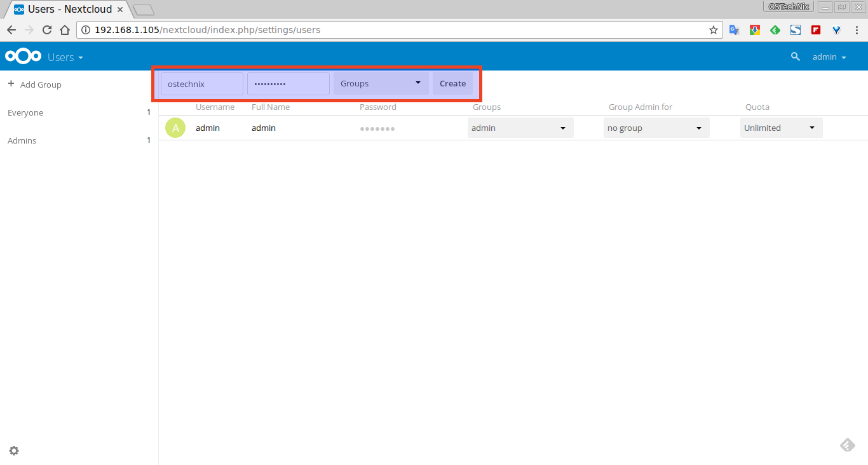Focus the new username input field
868x465 pixels.
point(201,83)
